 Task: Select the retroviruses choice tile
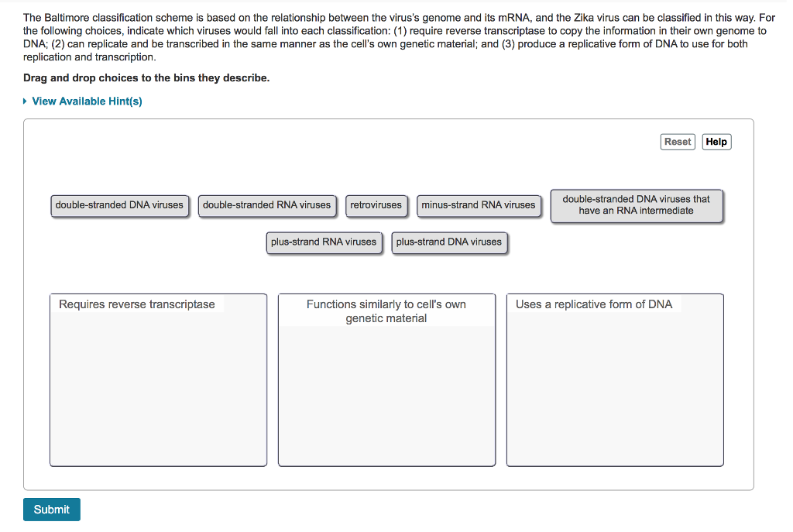pos(376,205)
